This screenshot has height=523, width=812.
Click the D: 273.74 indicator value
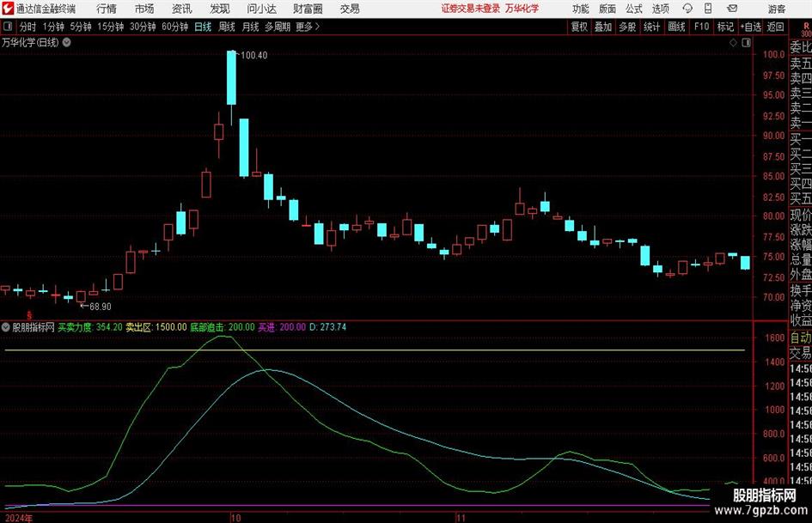[x=327, y=326]
